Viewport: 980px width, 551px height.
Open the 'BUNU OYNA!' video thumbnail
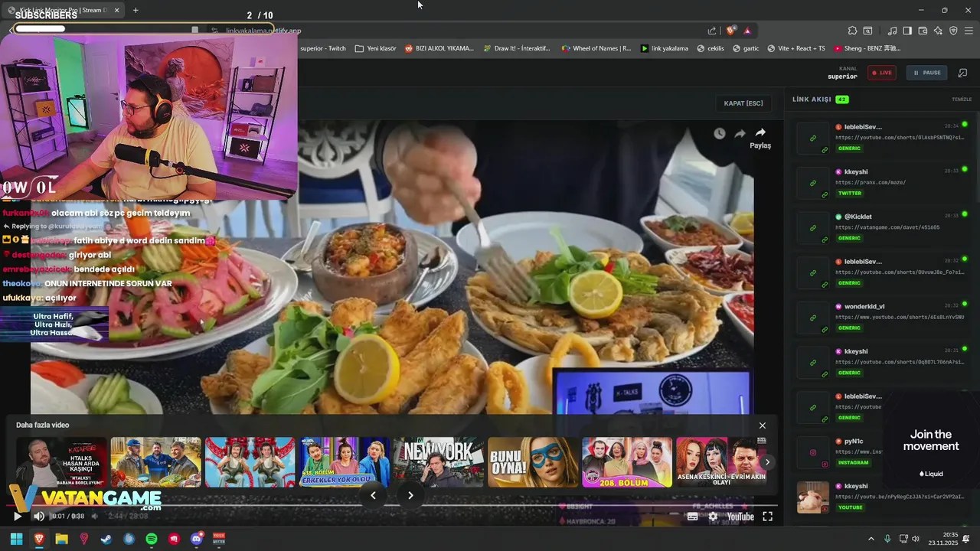coord(533,462)
